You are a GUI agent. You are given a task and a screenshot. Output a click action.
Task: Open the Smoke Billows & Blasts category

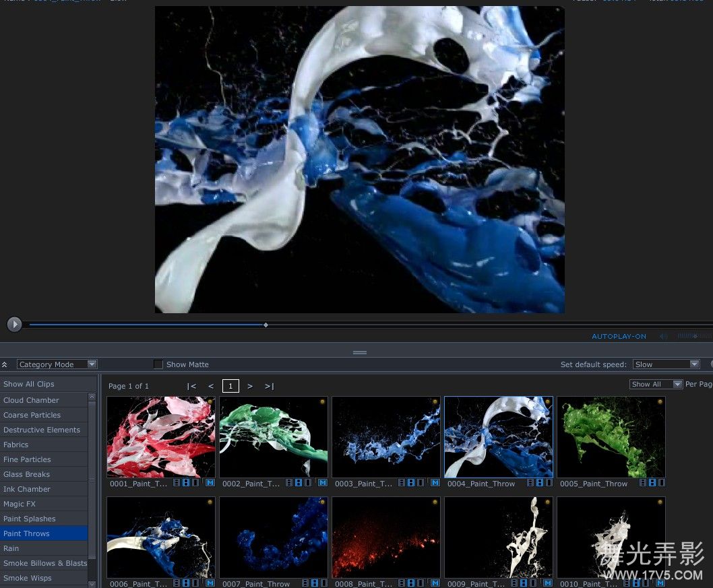44,563
